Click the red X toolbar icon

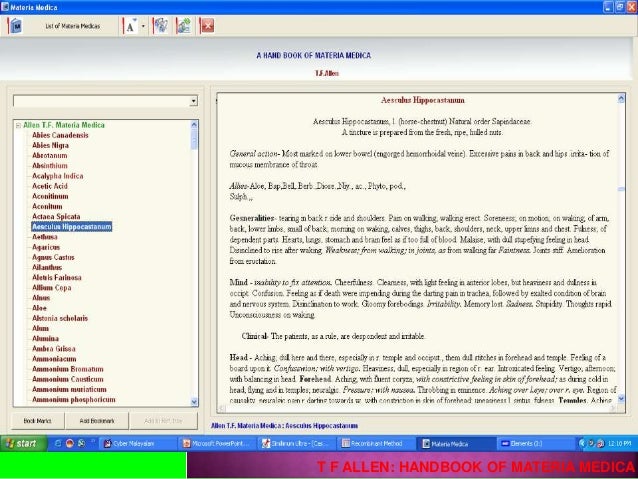[x=208, y=26]
